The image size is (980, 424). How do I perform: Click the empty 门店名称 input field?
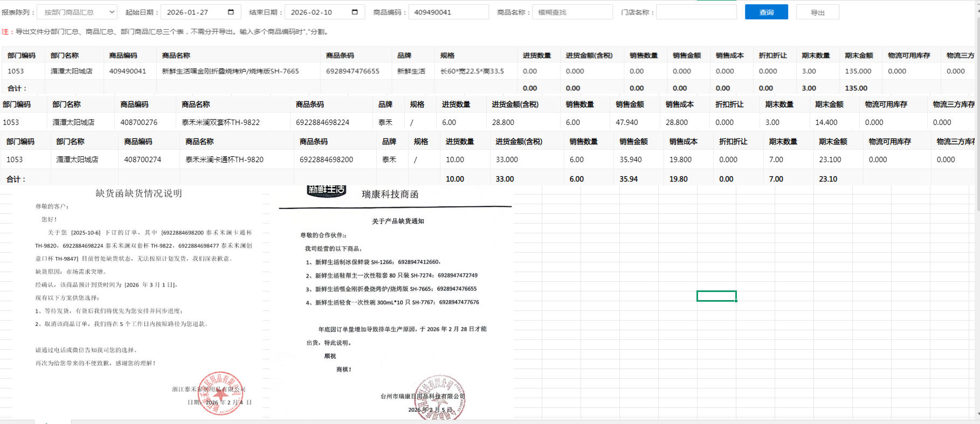(x=696, y=12)
